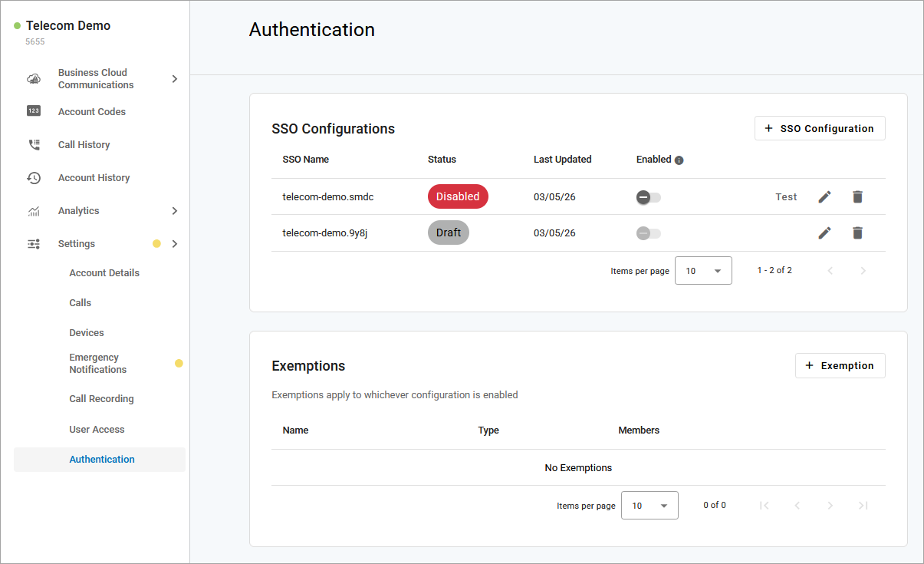Screen dimensions: 924x564
Task: Enable the telecom-demo.smdc SSO toggle
Action: [x=648, y=197]
